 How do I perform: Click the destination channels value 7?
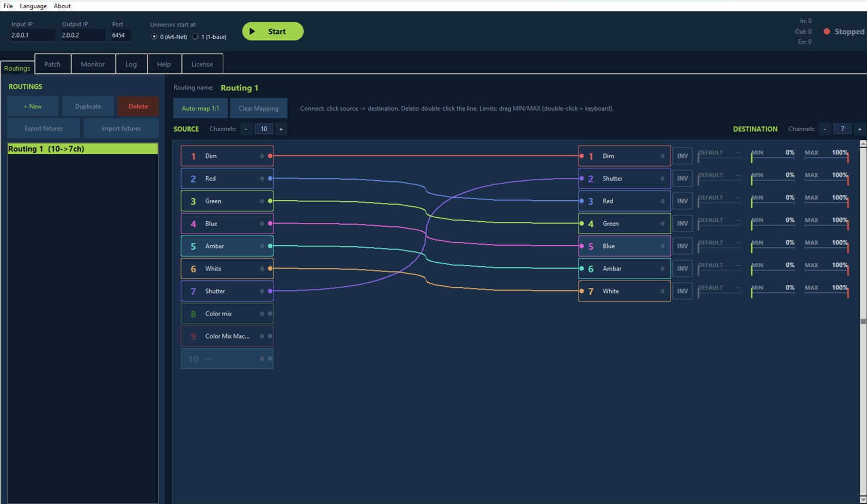coord(842,129)
